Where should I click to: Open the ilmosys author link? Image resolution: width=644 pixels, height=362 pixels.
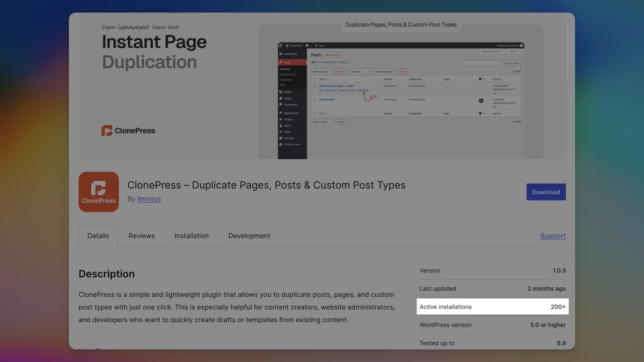click(149, 199)
